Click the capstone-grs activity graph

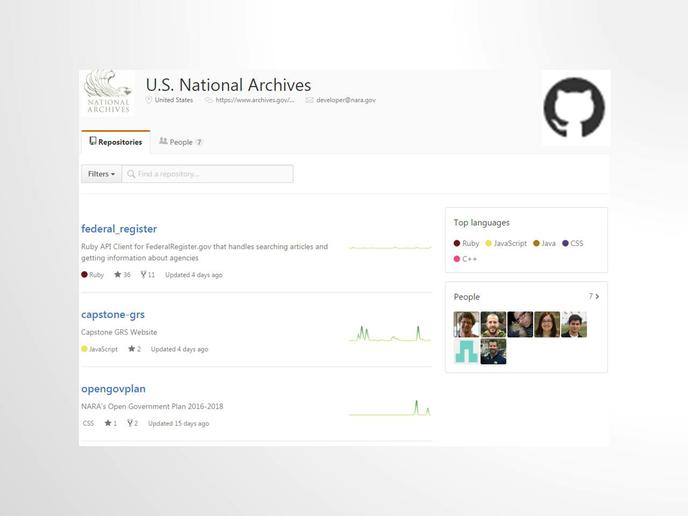391,333
